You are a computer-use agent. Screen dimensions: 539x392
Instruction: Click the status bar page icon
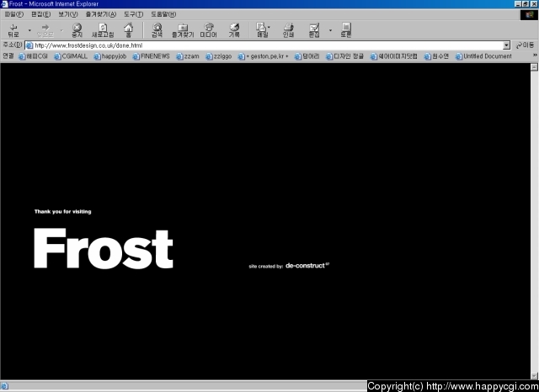tap(4, 386)
